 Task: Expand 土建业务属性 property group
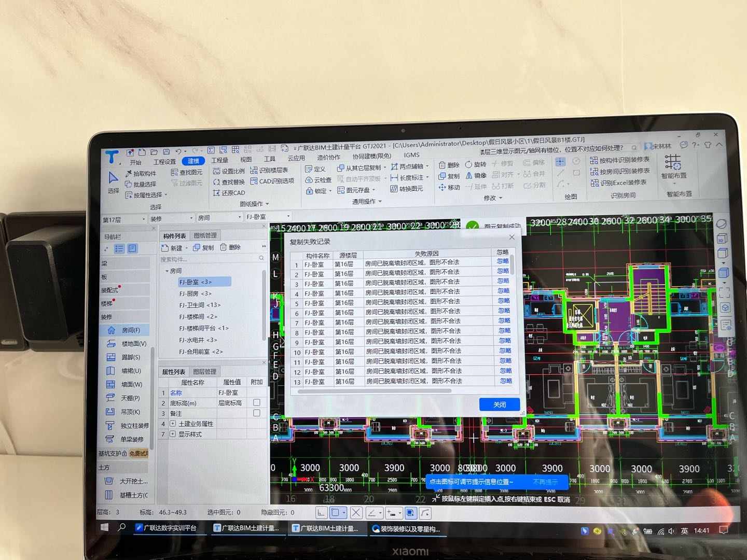tap(173, 424)
